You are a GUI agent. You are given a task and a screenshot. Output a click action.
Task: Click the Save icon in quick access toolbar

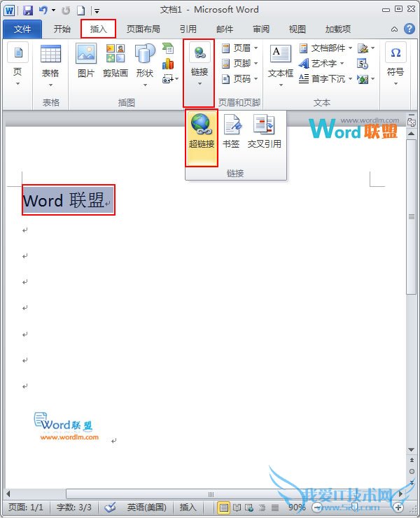[x=28, y=10]
